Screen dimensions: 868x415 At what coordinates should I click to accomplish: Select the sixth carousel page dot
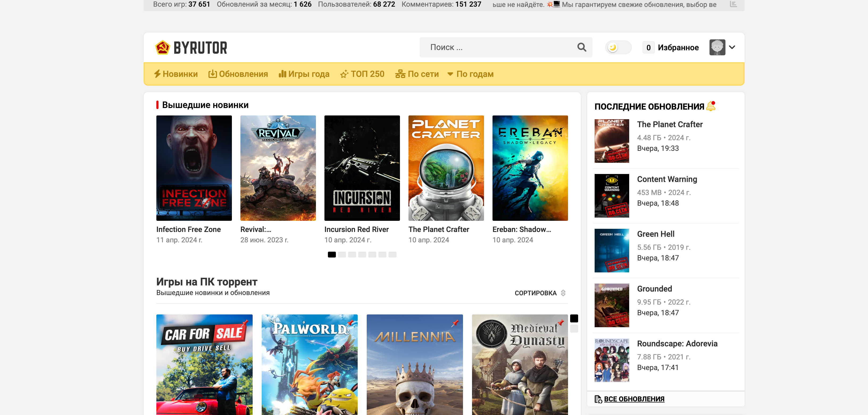(382, 255)
